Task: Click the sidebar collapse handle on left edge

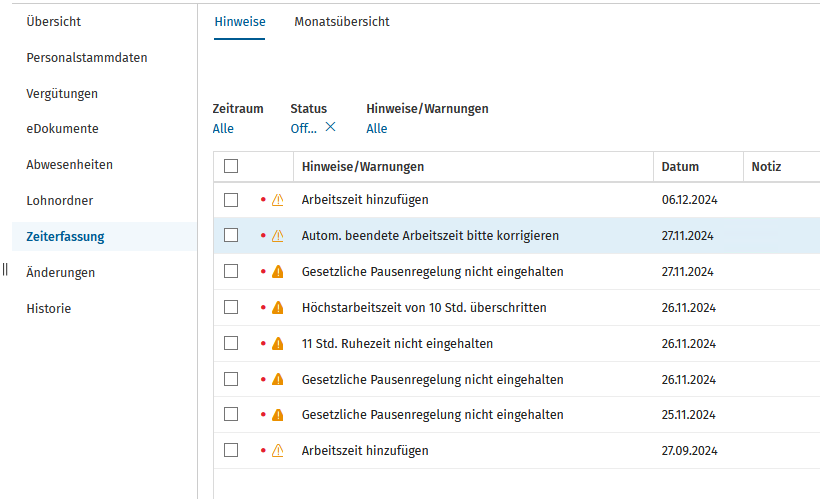Action: (5, 270)
